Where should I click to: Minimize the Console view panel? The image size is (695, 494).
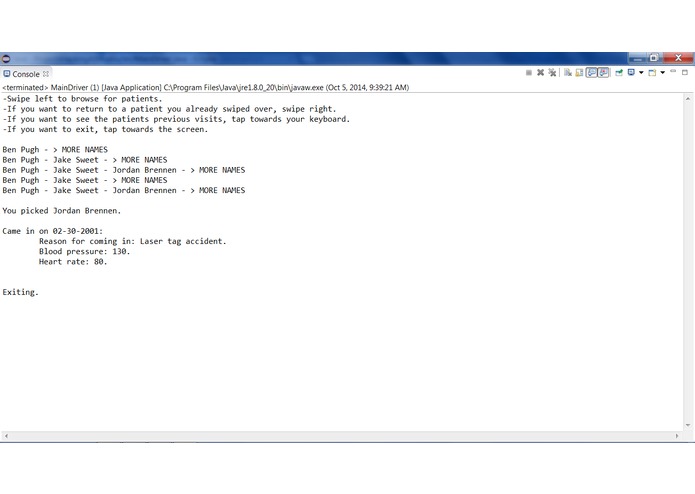click(673, 72)
